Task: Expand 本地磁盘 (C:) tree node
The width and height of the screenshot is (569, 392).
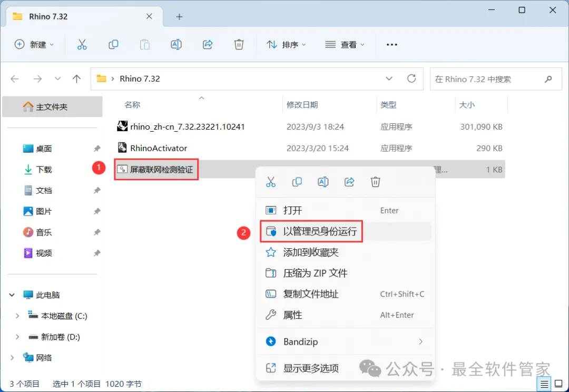Action: click(x=17, y=316)
